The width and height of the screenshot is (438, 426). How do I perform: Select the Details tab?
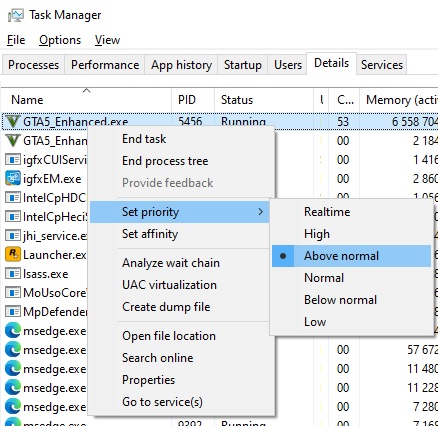331,63
